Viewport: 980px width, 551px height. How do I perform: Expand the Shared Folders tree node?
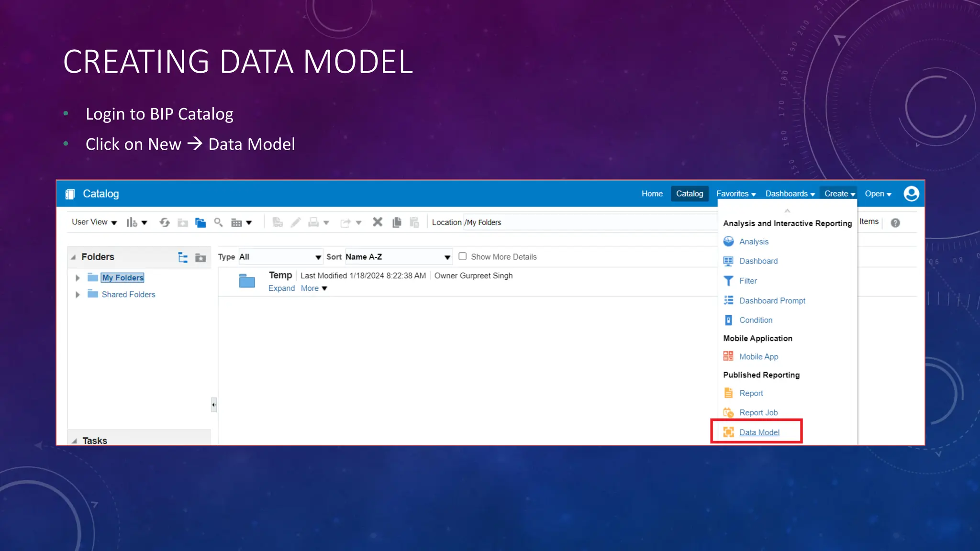click(78, 295)
